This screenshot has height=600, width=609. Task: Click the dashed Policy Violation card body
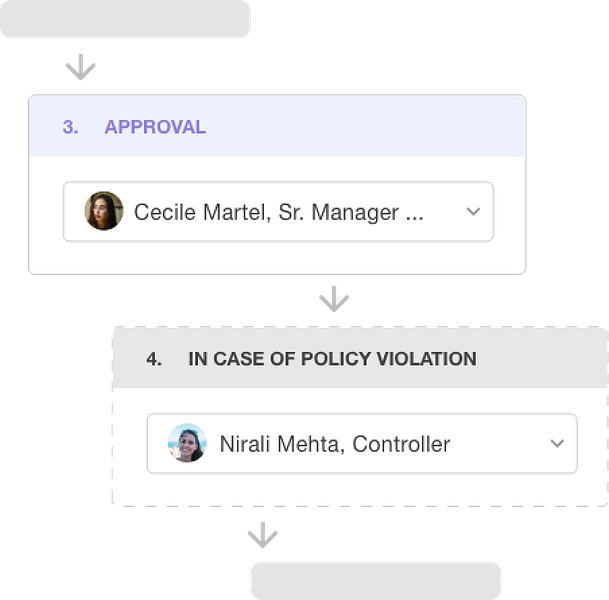[360, 489]
